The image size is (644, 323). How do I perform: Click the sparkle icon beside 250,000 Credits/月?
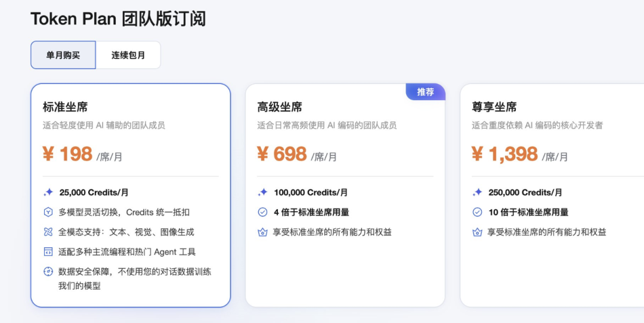tap(477, 192)
